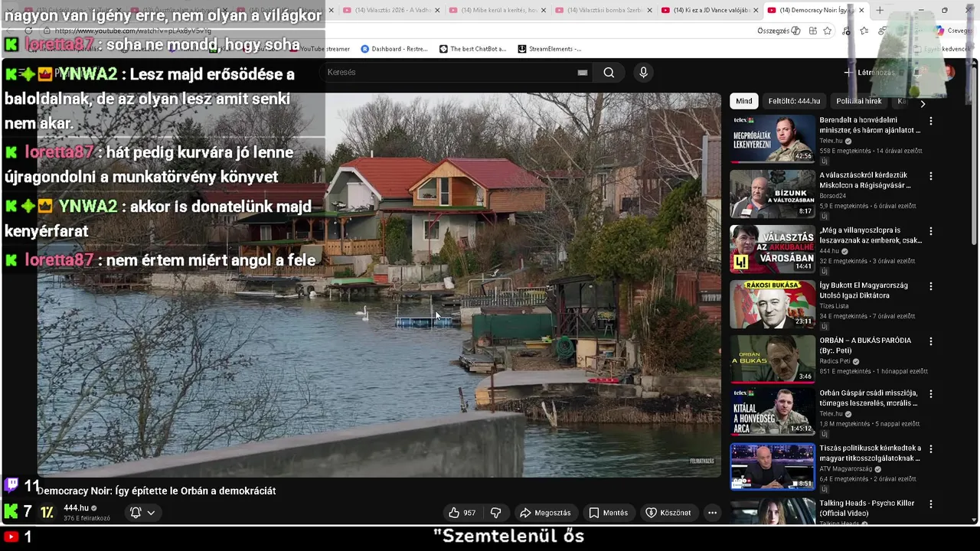Viewport: 980px width, 551px height.
Task: Open options for 'Talking Heads - Psycho Killer' video
Action: [931, 504]
